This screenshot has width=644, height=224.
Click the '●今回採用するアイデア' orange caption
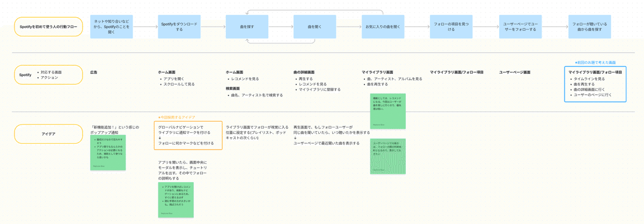pos(177,117)
